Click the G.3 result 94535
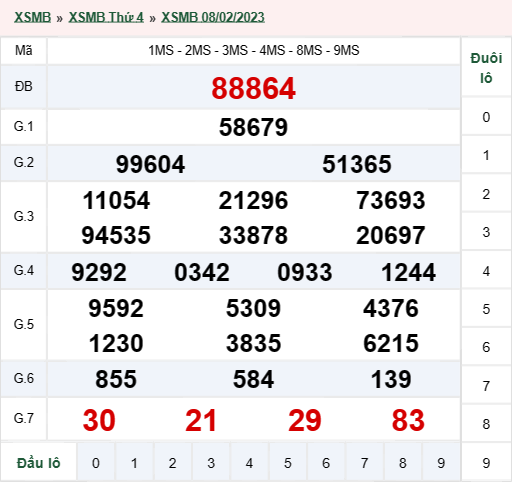 pyautogui.click(x=116, y=235)
